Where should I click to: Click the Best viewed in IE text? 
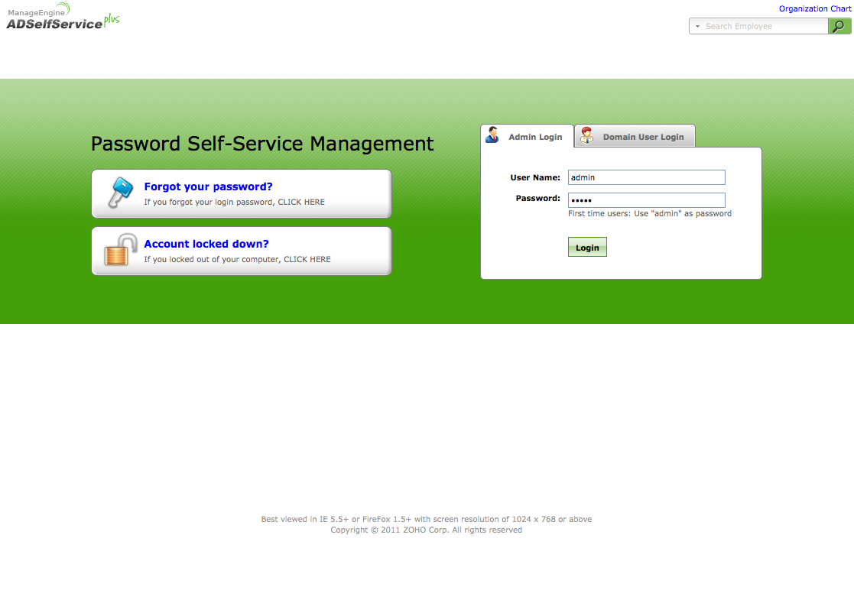[427, 519]
